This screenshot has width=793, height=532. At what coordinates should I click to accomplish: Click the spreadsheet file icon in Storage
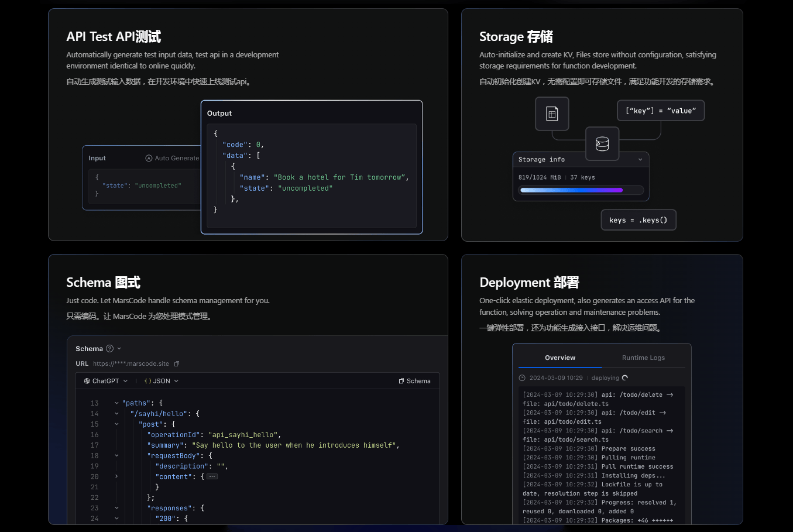552,114
